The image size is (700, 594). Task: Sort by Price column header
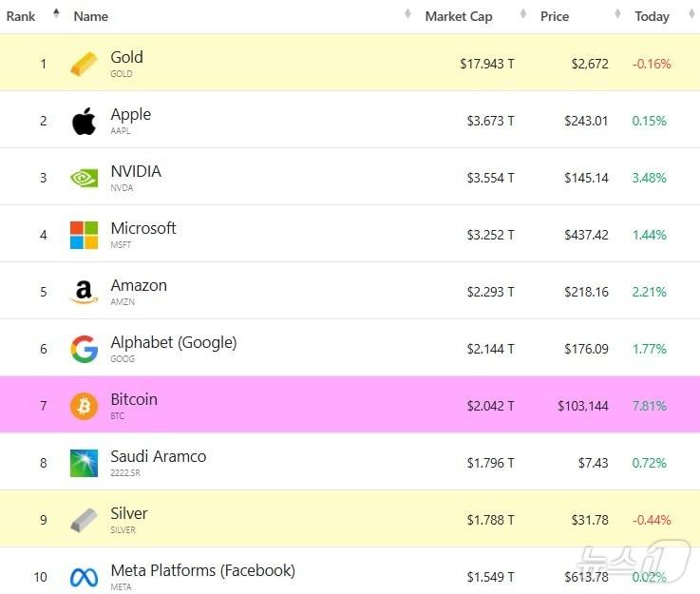pos(555,16)
